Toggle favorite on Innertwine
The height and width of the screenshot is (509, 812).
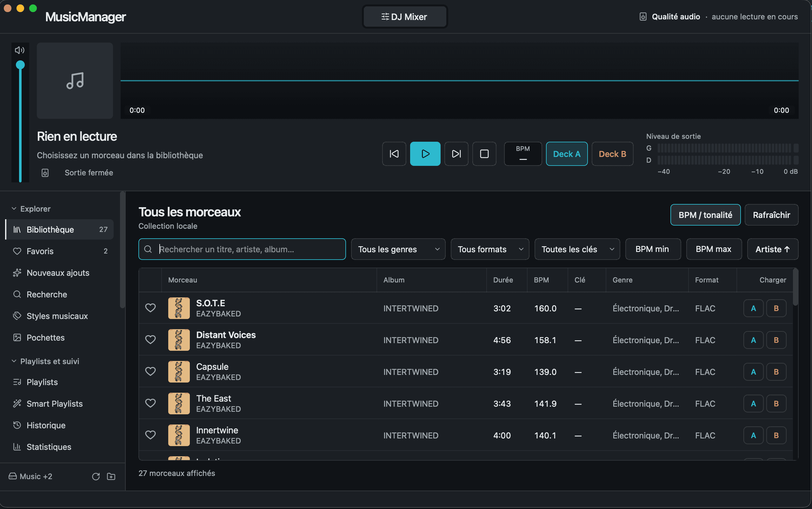150,435
